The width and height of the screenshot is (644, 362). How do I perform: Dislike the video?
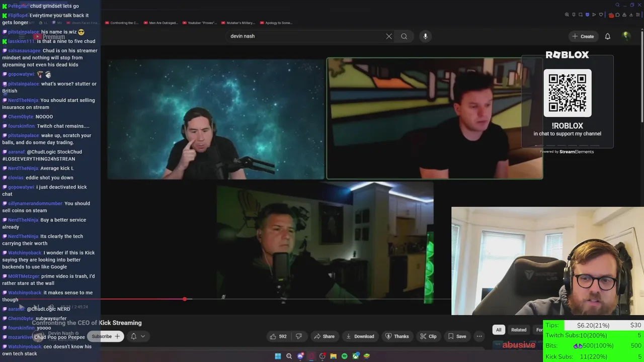298,336
